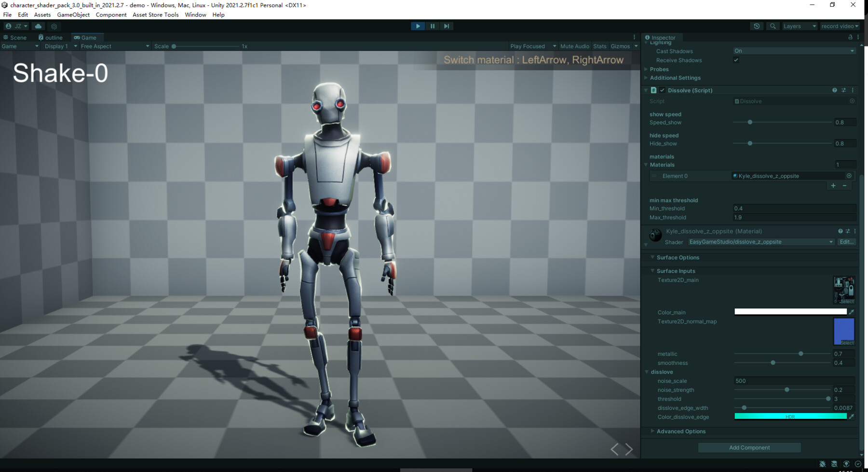Click the Play button to enter play mode
Image resolution: width=868 pixels, height=472 pixels.
tap(417, 26)
